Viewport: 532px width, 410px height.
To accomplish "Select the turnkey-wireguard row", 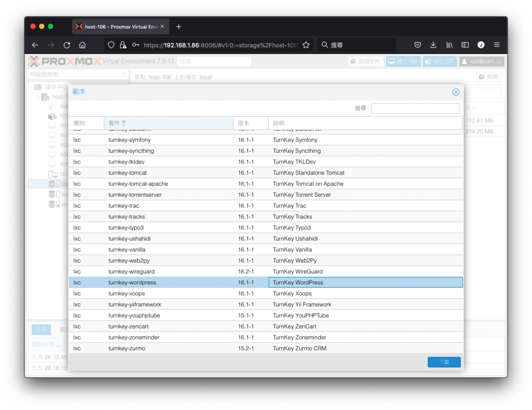I will (265, 271).
